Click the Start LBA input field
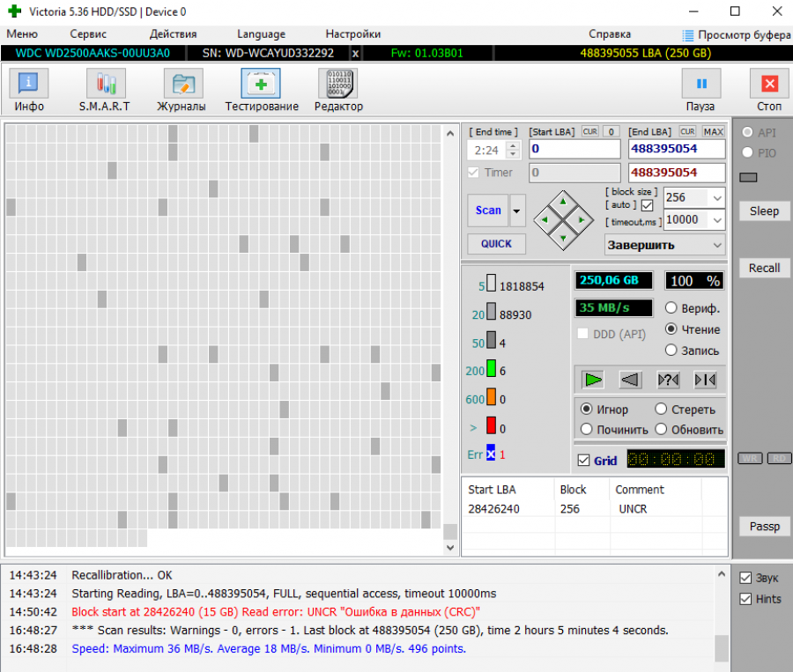The image size is (793, 672). 574,149
